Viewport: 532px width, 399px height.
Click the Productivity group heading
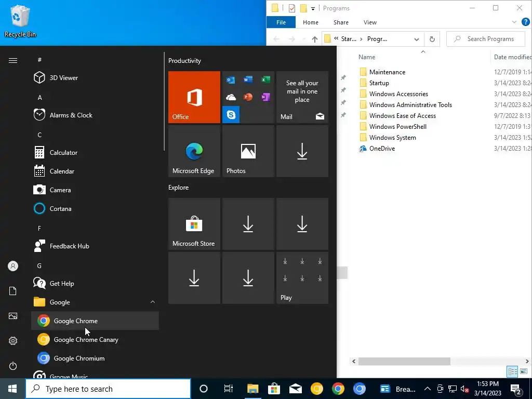184,61
